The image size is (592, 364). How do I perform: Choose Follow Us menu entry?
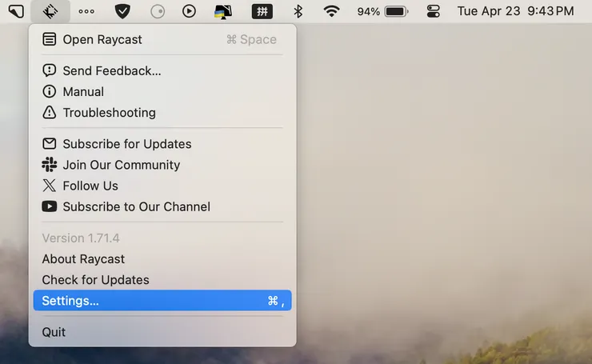coord(162,186)
